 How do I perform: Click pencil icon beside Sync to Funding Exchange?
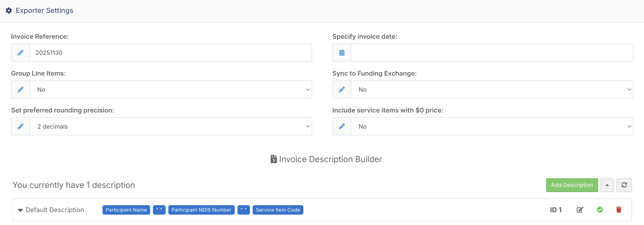point(342,89)
